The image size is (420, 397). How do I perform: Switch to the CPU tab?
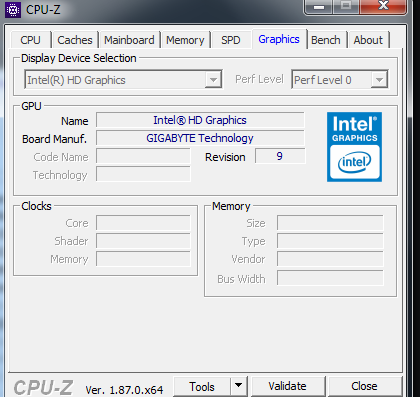(30, 40)
